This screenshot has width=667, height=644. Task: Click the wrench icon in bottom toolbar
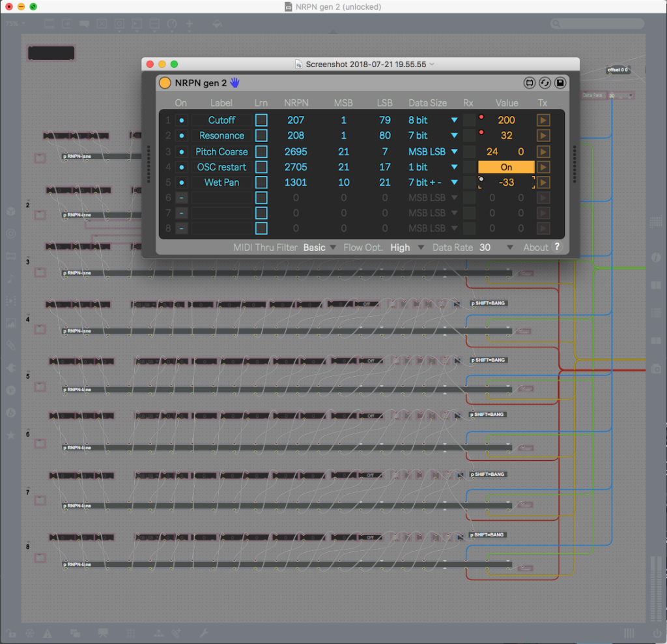[x=203, y=633]
